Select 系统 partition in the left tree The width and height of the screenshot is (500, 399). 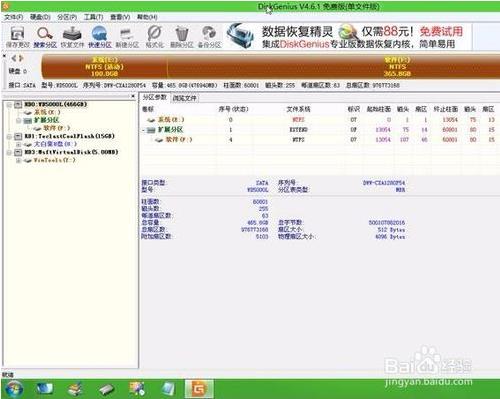(47, 112)
